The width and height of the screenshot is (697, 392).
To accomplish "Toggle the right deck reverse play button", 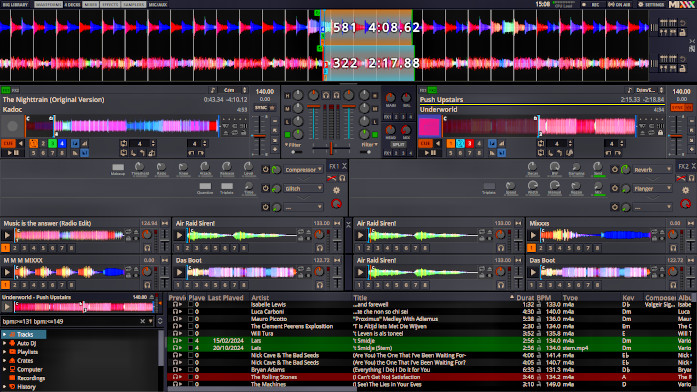I will (438, 143).
